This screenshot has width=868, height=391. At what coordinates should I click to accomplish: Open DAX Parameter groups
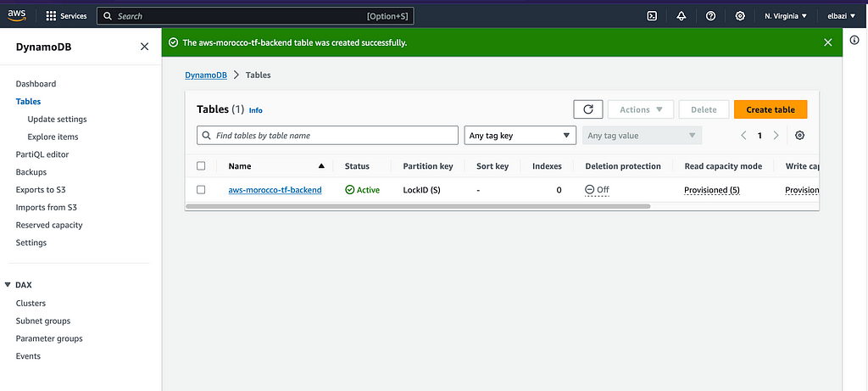pos(49,338)
